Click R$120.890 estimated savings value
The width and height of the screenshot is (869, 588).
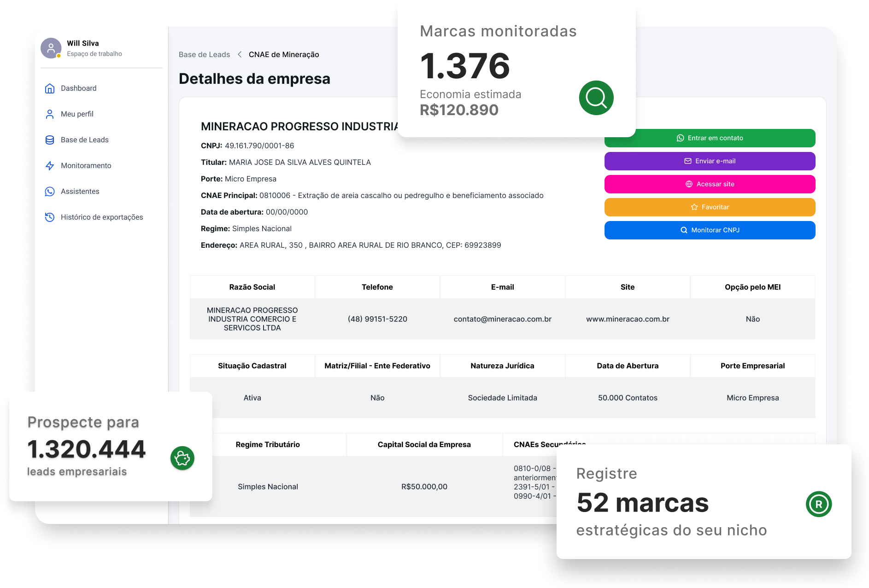[459, 110]
